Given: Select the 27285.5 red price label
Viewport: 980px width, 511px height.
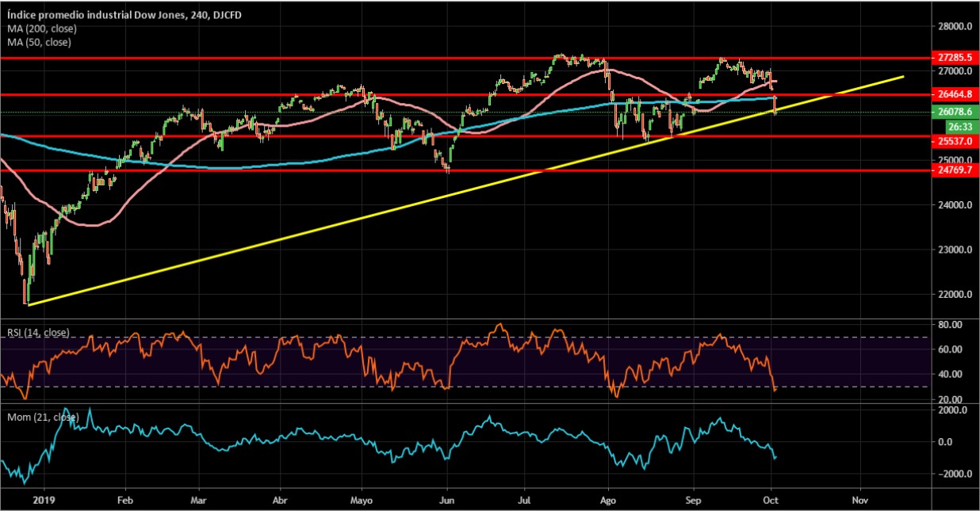Looking at the screenshot, I should coord(955,58).
